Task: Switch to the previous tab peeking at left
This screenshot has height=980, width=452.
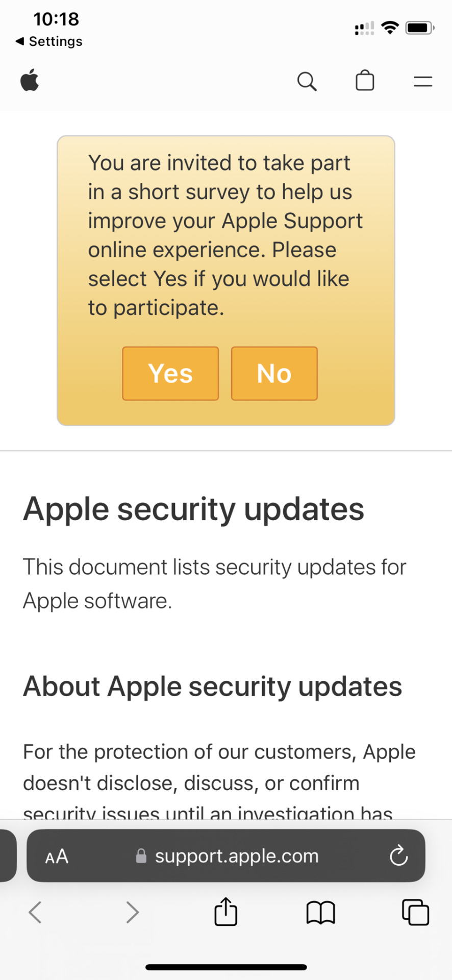Action: [8, 855]
